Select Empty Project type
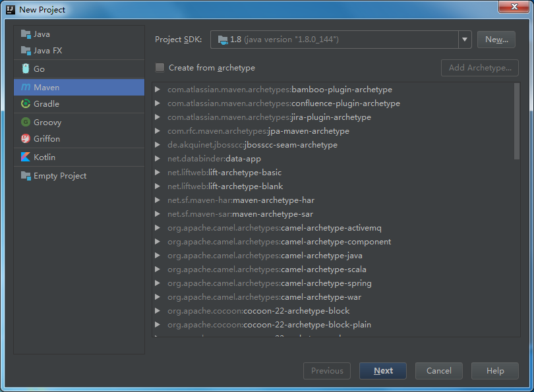The height and width of the screenshot is (392, 534). coord(79,176)
